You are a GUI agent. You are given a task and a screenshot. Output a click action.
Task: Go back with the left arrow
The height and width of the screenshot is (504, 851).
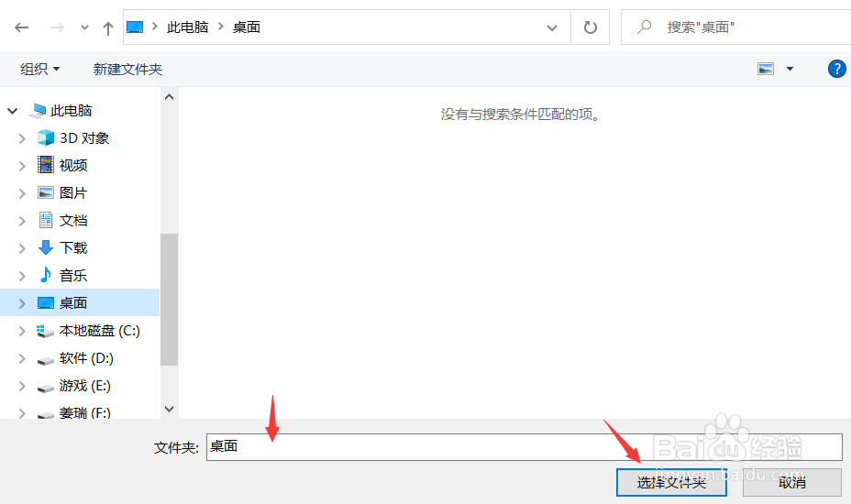click(x=22, y=27)
